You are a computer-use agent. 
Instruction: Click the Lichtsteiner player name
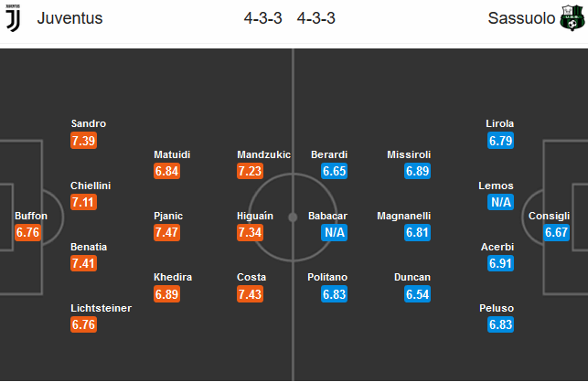tap(101, 308)
